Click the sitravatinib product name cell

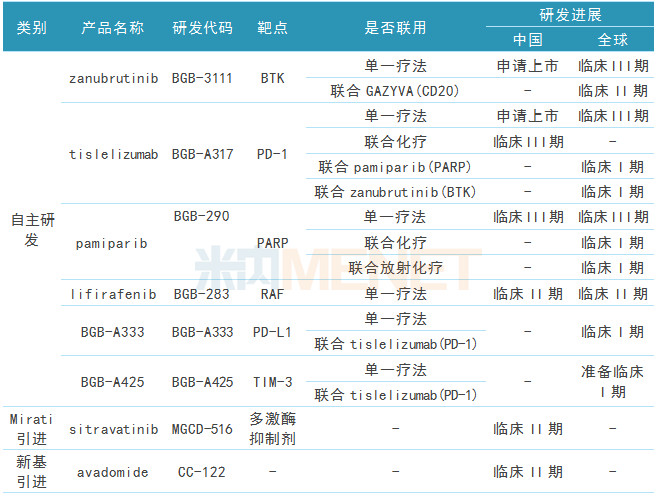[x=109, y=429]
